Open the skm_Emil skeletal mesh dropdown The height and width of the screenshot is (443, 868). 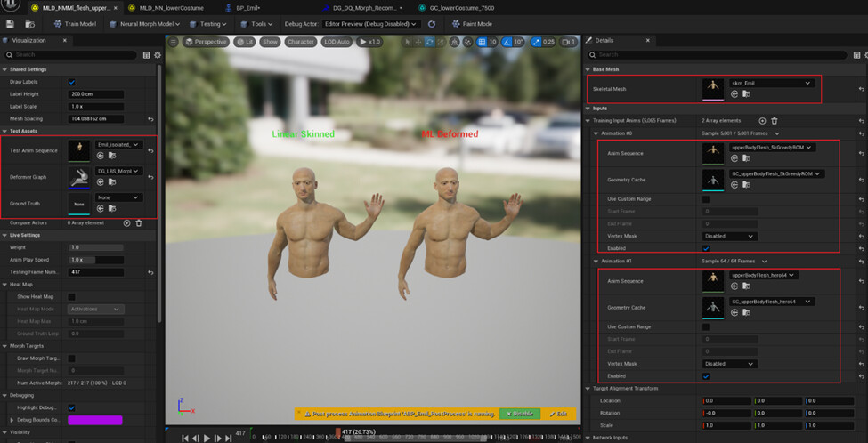click(x=772, y=83)
